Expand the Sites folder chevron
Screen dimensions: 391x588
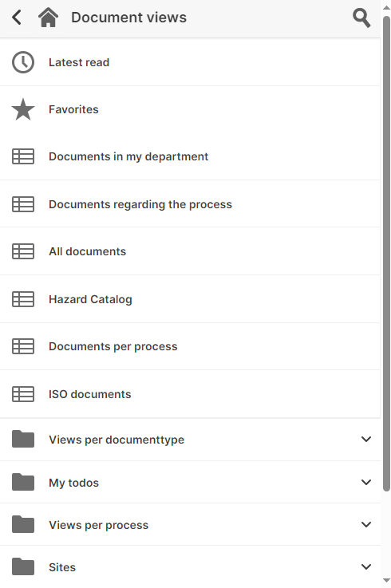[365, 566]
